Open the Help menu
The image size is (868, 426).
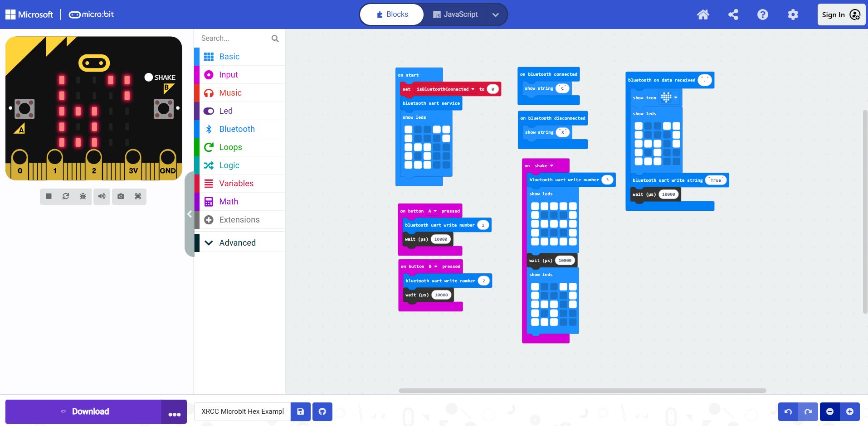point(763,15)
